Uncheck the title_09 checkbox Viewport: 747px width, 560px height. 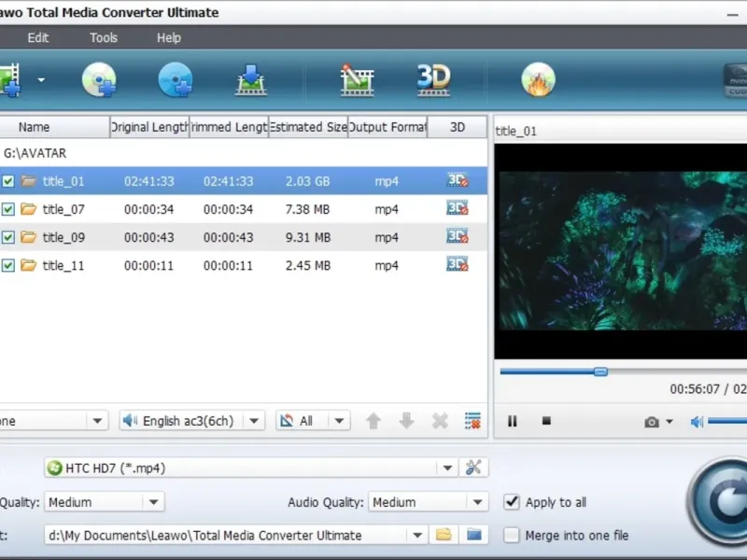coord(8,237)
